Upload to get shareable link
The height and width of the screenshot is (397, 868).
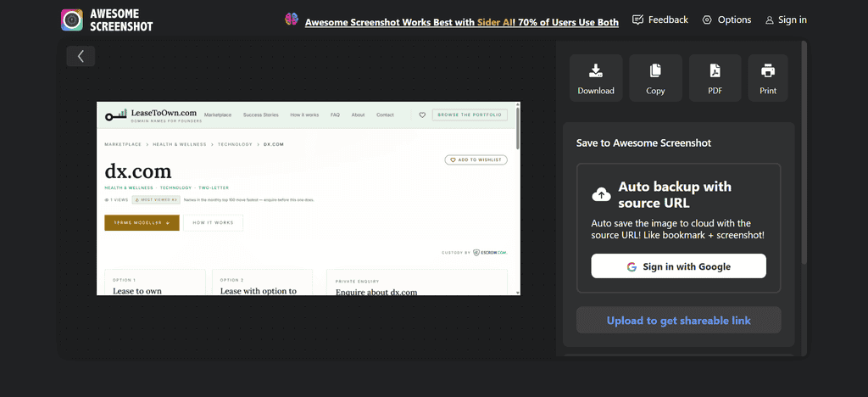pyautogui.click(x=679, y=321)
